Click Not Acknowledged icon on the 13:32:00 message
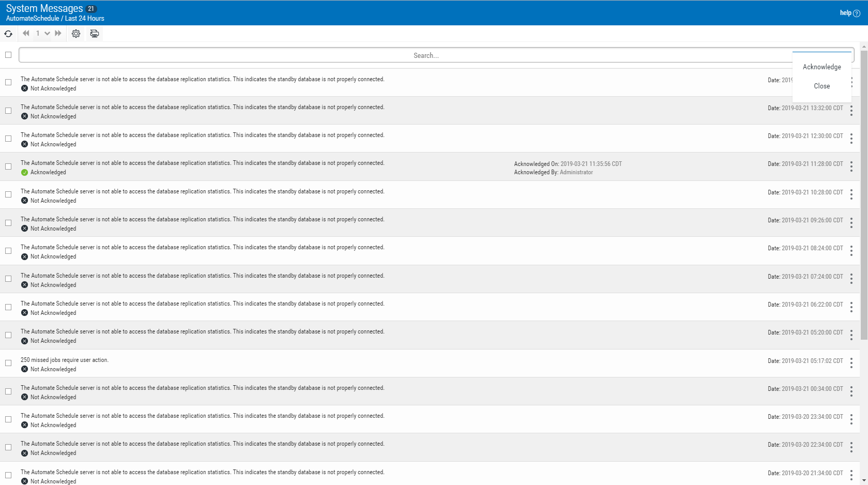This screenshot has height=485, width=868. click(x=24, y=116)
